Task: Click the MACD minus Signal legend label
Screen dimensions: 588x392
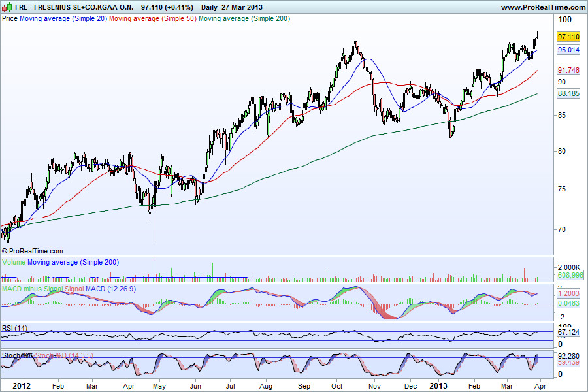Action: (x=33, y=289)
